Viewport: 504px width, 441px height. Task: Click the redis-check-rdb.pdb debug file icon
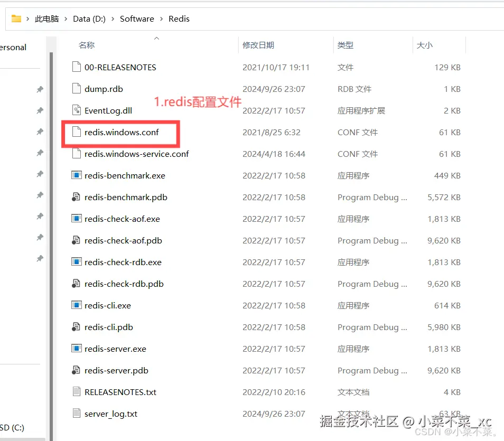(x=76, y=284)
